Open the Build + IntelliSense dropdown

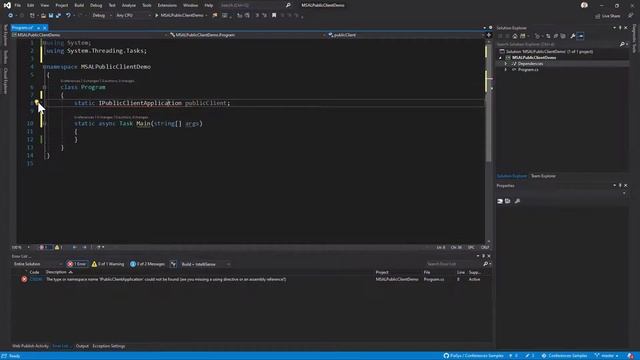(205, 264)
